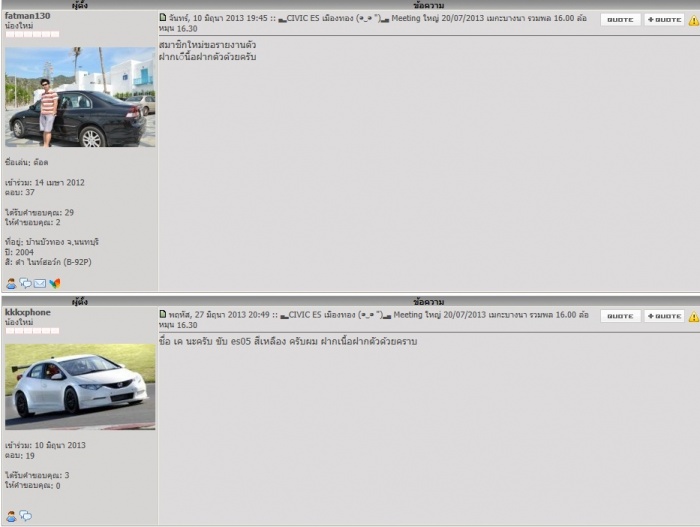Click post page icon on fatman130's message

163,17
